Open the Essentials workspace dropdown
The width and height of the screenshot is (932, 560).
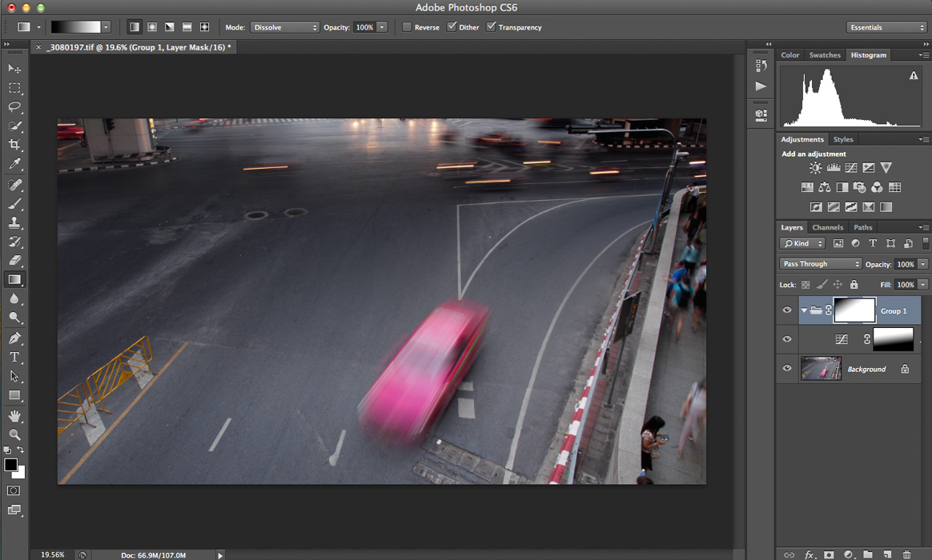(886, 27)
